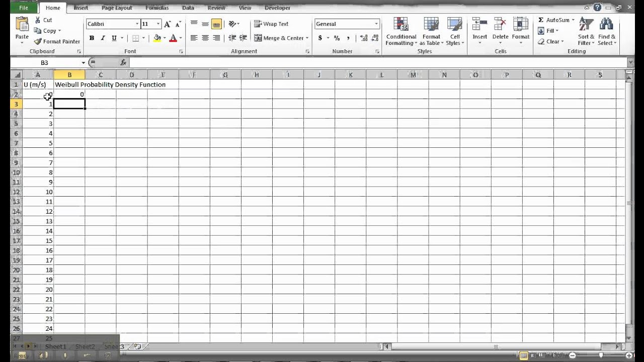Image resolution: width=644 pixels, height=362 pixels.
Task: Click Format cells icon
Action: (520, 24)
